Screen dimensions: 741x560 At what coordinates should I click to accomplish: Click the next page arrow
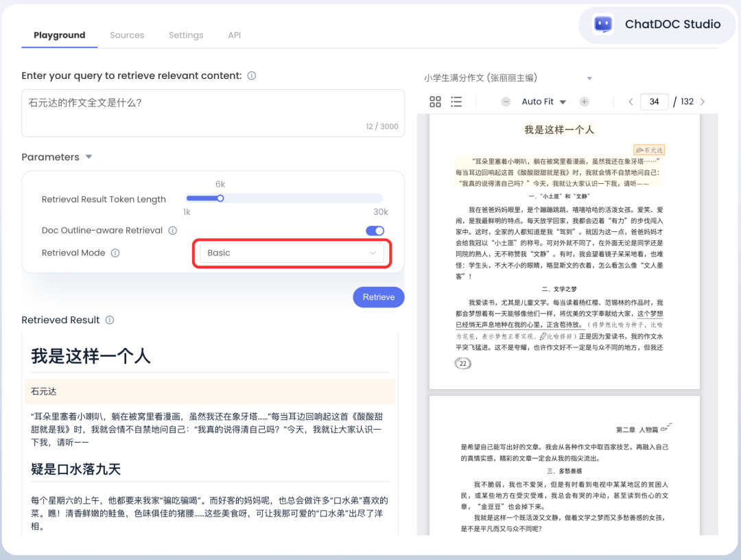(702, 101)
